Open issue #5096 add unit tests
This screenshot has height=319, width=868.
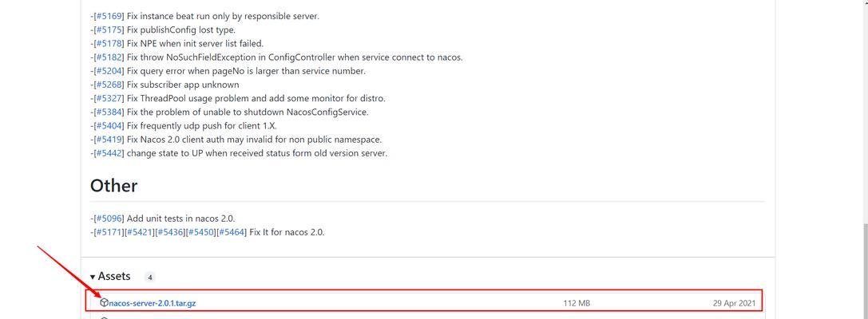(109, 219)
